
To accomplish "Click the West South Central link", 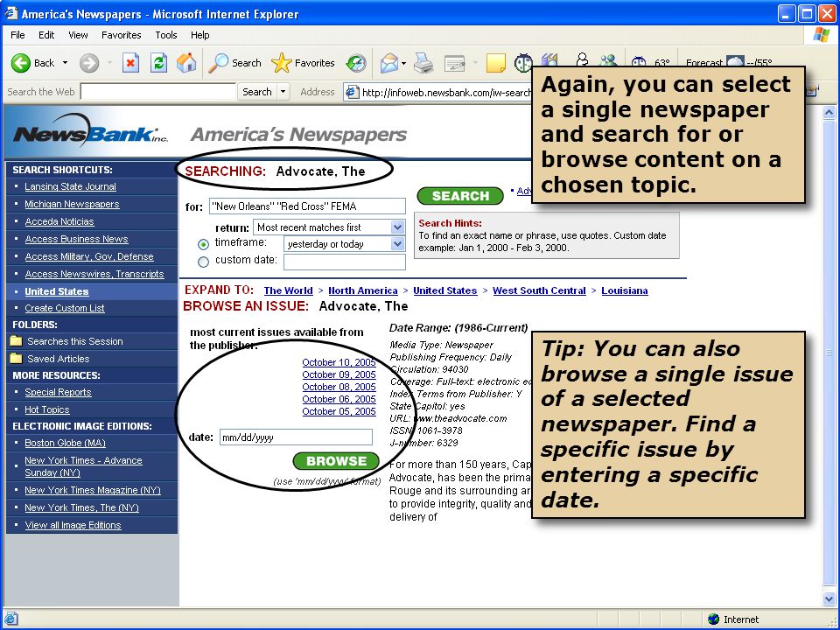I will click(x=539, y=290).
